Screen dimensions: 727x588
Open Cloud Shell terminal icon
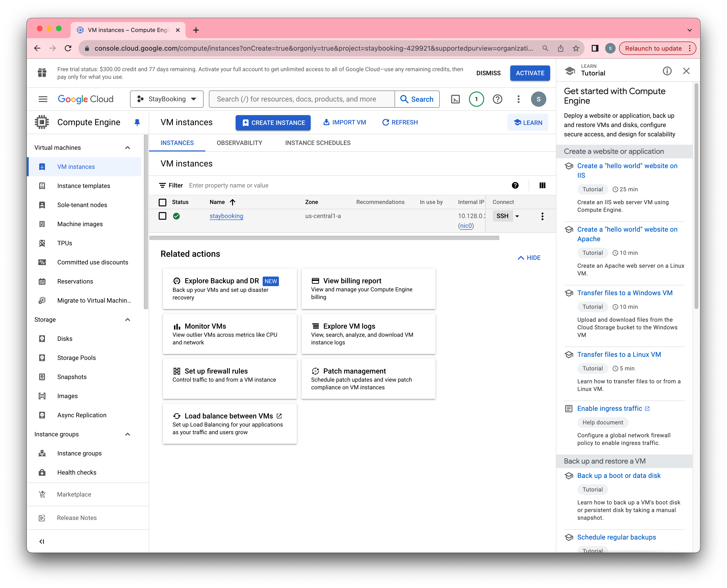pos(455,99)
